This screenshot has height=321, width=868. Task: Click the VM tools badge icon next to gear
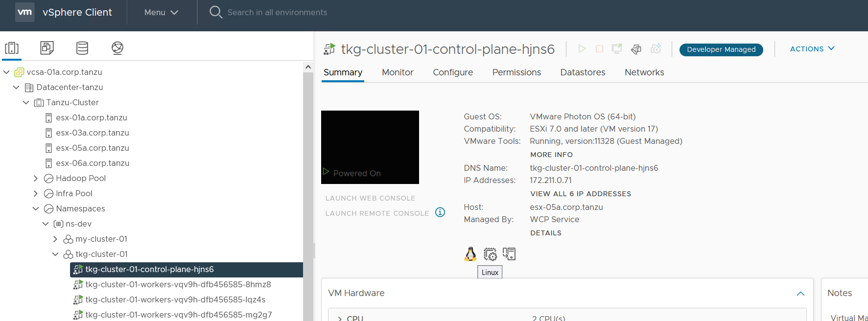click(x=509, y=254)
